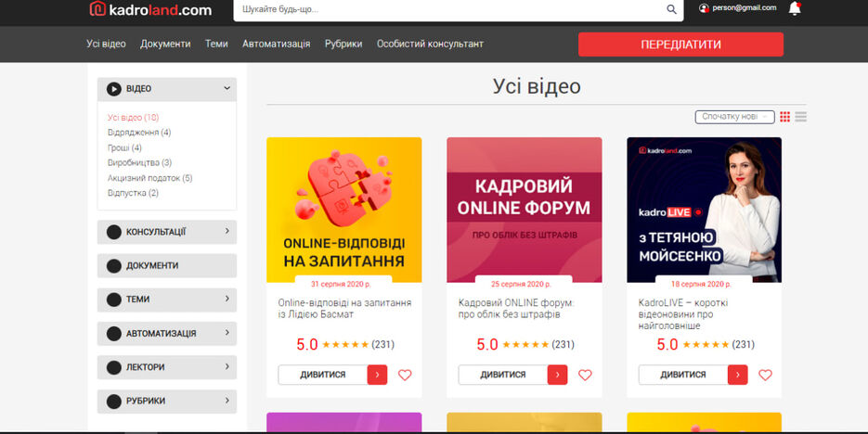Go to Автоматизація in navigation bar

click(x=276, y=44)
